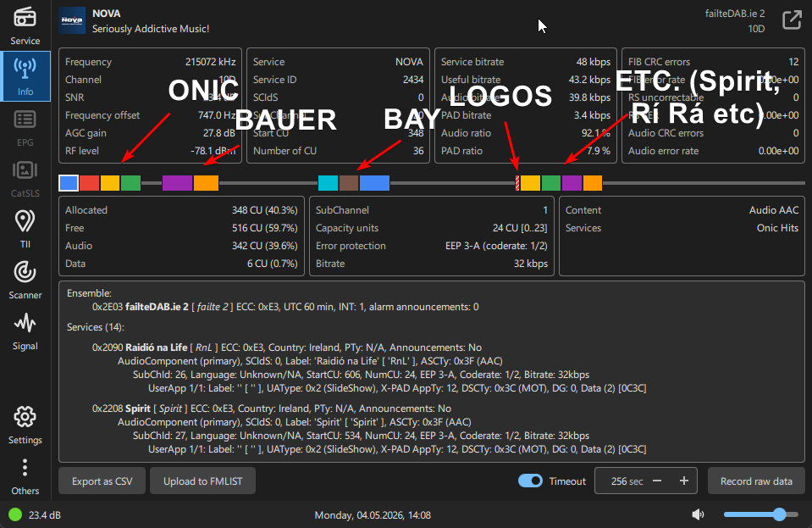Open the Scanner radar panel
Image resolution: width=812 pixels, height=528 pixels.
click(25, 280)
